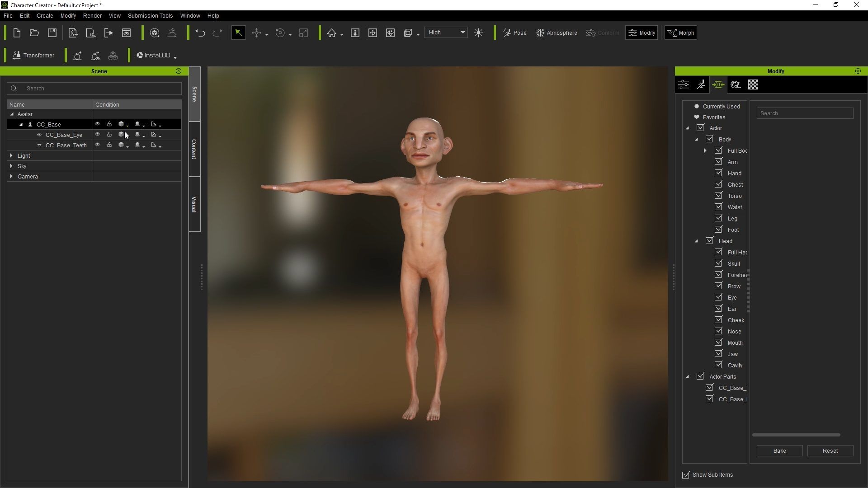Choose the Rotate object tool
This screenshot has height=488, width=868.
[280, 33]
